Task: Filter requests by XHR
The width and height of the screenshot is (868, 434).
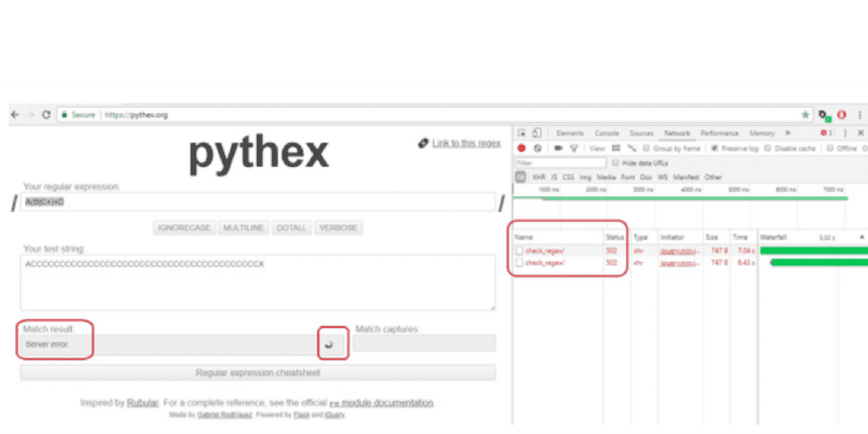Action: (538, 178)
